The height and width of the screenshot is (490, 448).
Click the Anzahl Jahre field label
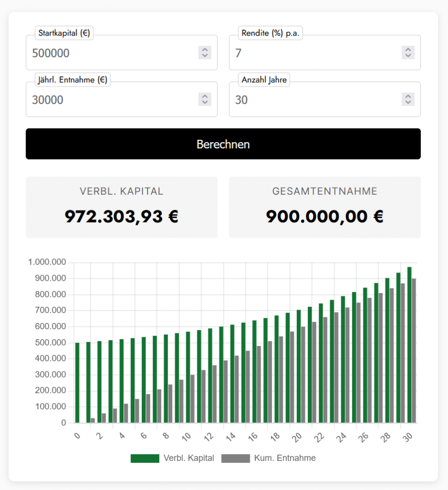264,80
